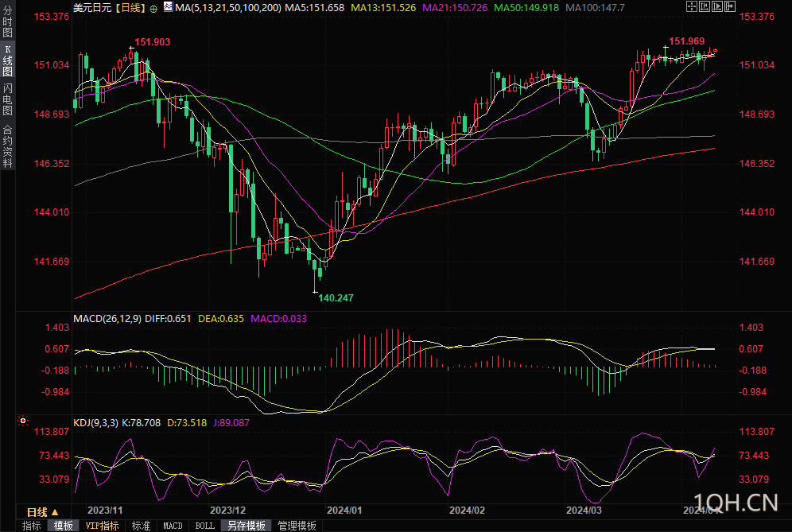Screen dimensions: 792x532
Task: Click the panel export arrow icon
Action: click(730, 6)
